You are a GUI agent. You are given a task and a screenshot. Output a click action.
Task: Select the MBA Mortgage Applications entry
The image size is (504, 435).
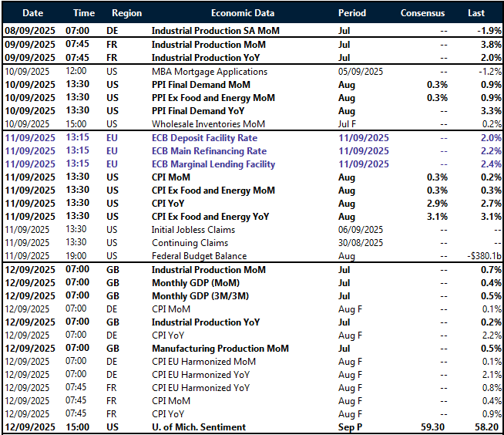[x=209, y=72]
